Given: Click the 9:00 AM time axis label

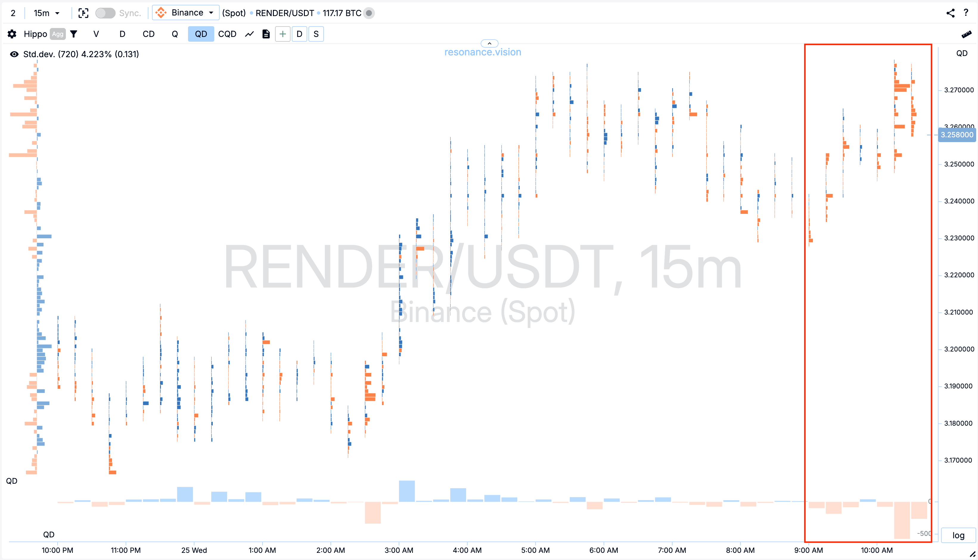Looking at the screenshot, I should pyautogui.click(x=808, y=550).
